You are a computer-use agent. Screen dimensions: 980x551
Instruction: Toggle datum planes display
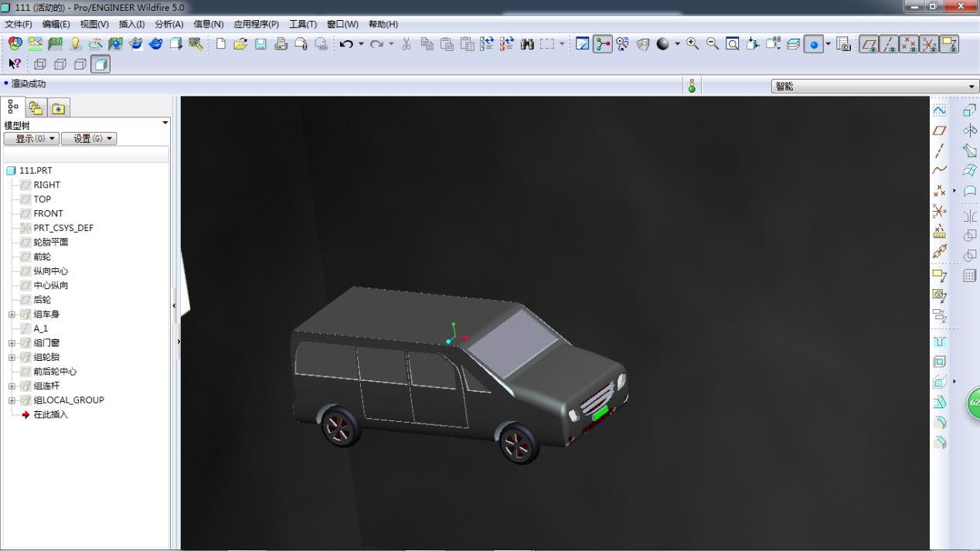click(869, 44)
